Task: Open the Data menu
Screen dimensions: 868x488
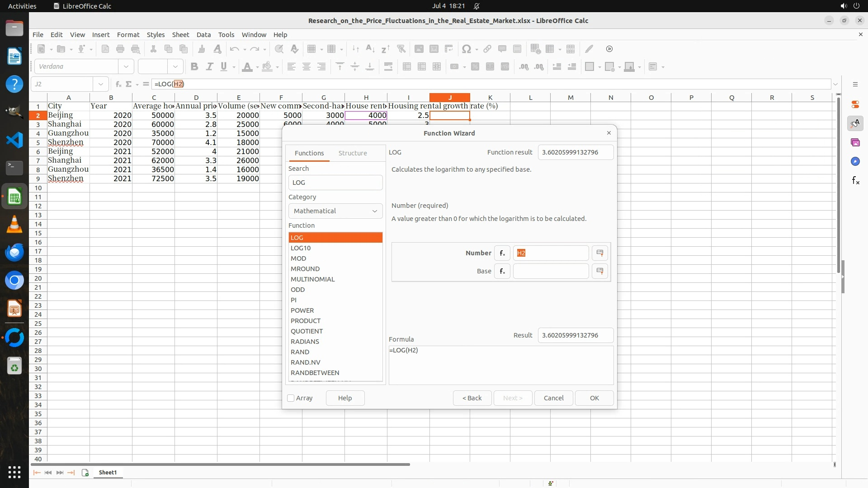Action: [x=203, y=35]
